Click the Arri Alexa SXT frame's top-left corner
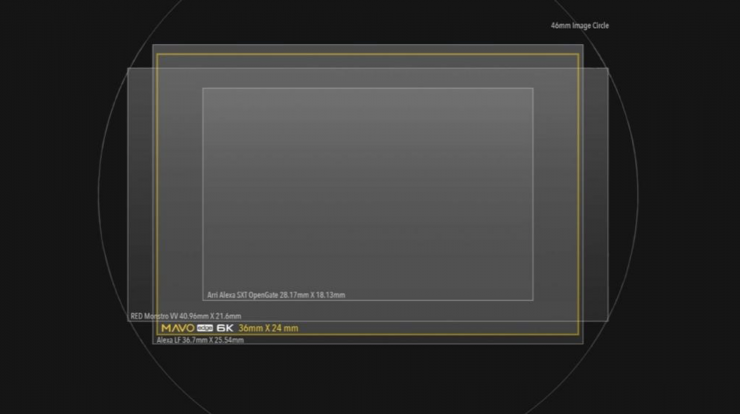Image resolution: width=740 pixels, height=414 pixels. 203,88
